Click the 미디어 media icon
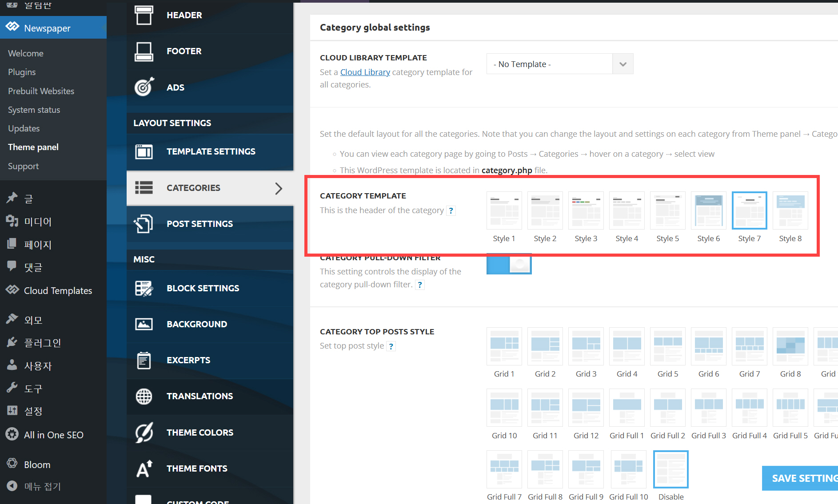The height and width of the screenshot is (504, 838). (x=12, y=221)
